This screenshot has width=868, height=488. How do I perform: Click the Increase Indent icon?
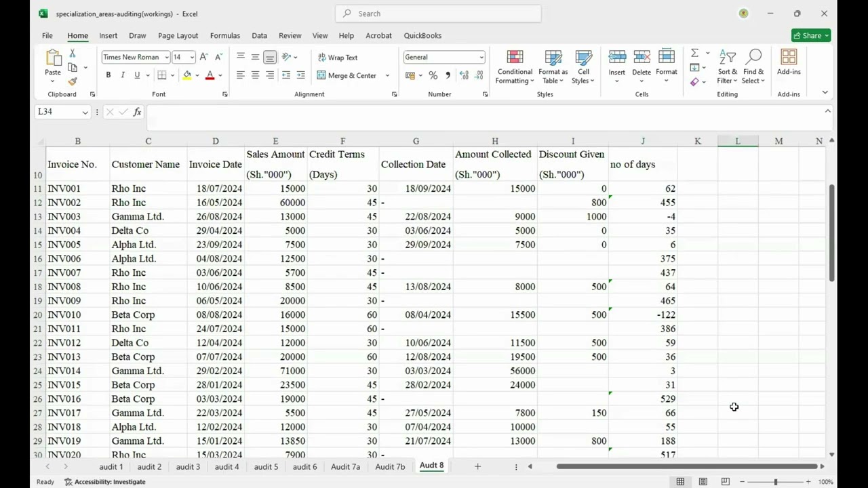tap(301, 75)
